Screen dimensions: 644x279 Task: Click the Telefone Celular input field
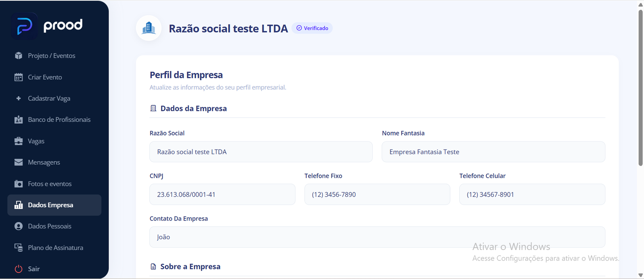pyautogui.click(x=532, y=194)
